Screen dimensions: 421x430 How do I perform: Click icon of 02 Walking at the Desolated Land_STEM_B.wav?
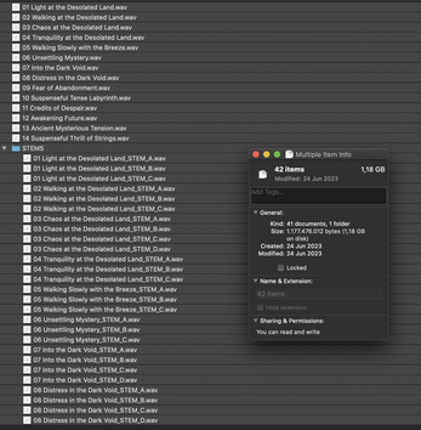pos(27,199)
